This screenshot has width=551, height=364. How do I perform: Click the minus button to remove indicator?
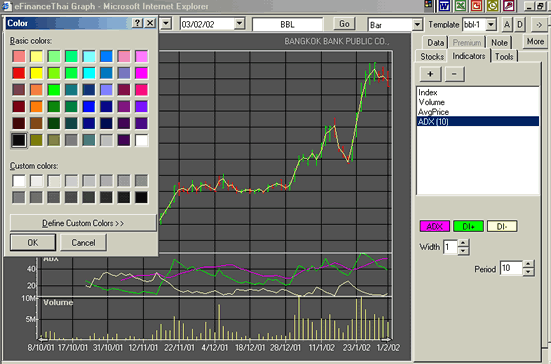coord(454,74)
